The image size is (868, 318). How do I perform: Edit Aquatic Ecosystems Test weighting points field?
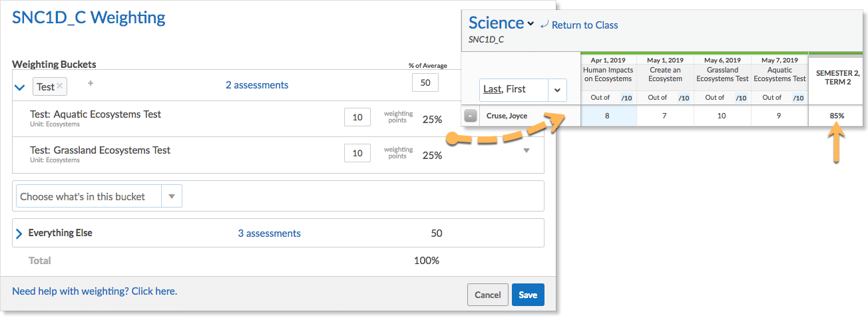[x=357, y=118]
